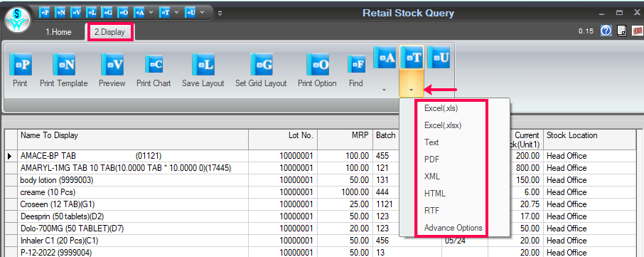Expand dropdown arrow next to quick access T
Viewport: 644px width, 257px height.
[176, 12]
